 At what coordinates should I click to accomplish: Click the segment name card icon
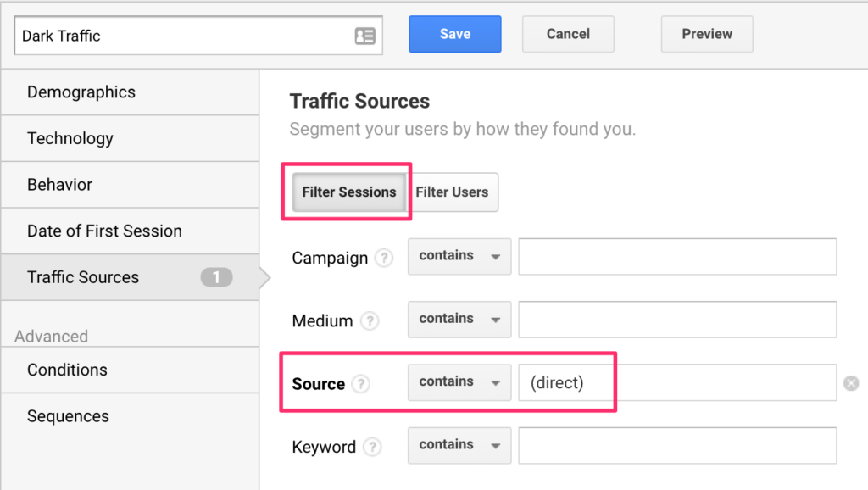364,36
